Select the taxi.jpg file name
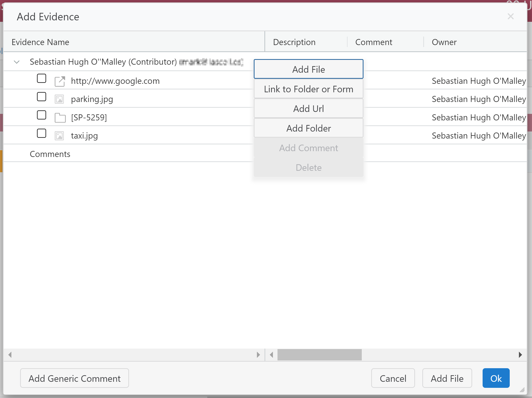This screenshot has width=532, height=398. (x=84, y=136)
